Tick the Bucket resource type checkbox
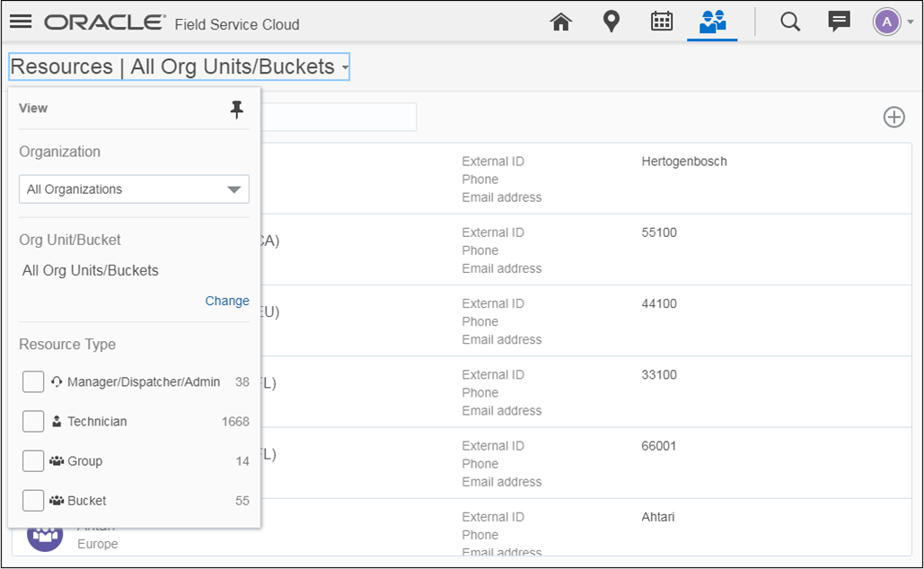The width and height of the screenshot is (924, 569). tap(33, 500)
